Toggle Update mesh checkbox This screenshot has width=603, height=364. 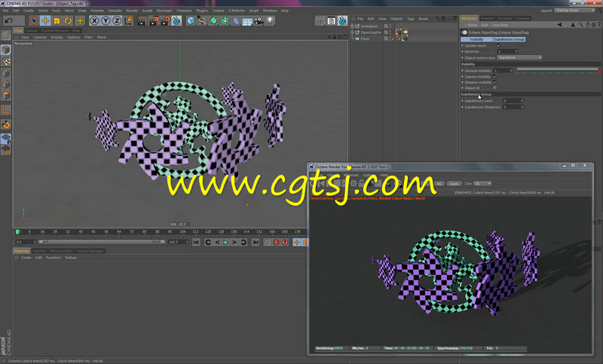coord(498,45)
